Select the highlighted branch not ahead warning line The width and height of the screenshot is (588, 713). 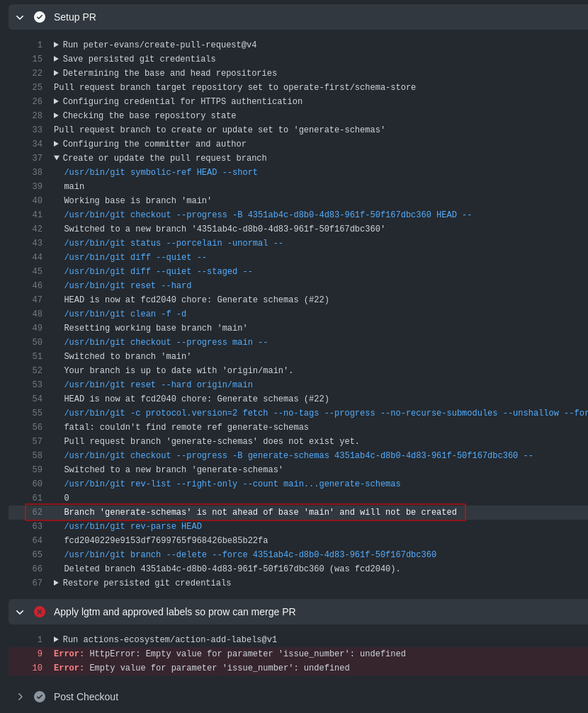coord(261,512)
